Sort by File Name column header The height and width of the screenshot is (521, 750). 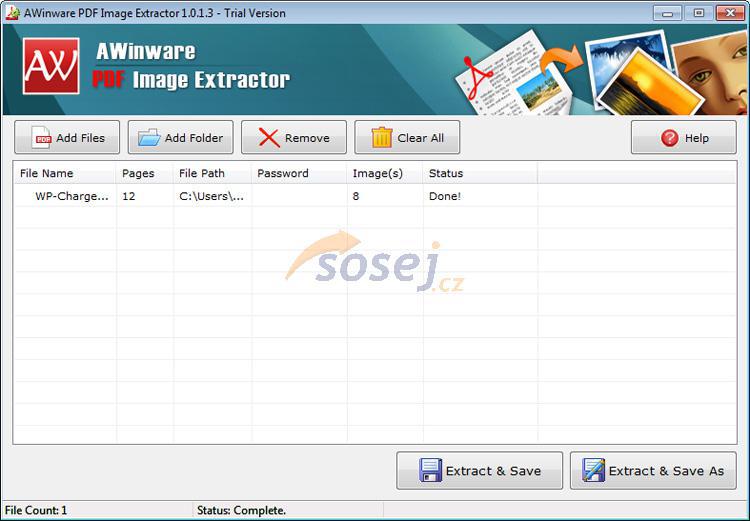tap(65, 173)
